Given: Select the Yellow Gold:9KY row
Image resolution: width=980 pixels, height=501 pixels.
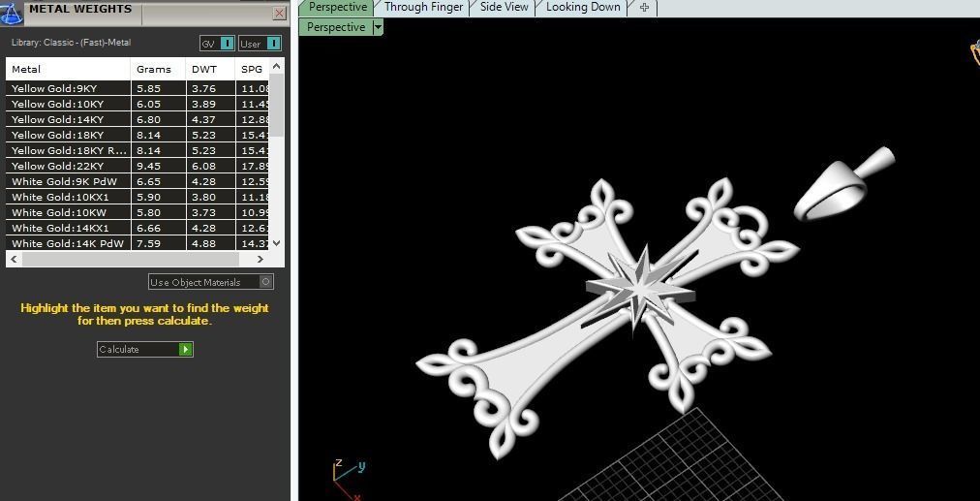Looking at the screenshot, I should click(x=138, y=89).
